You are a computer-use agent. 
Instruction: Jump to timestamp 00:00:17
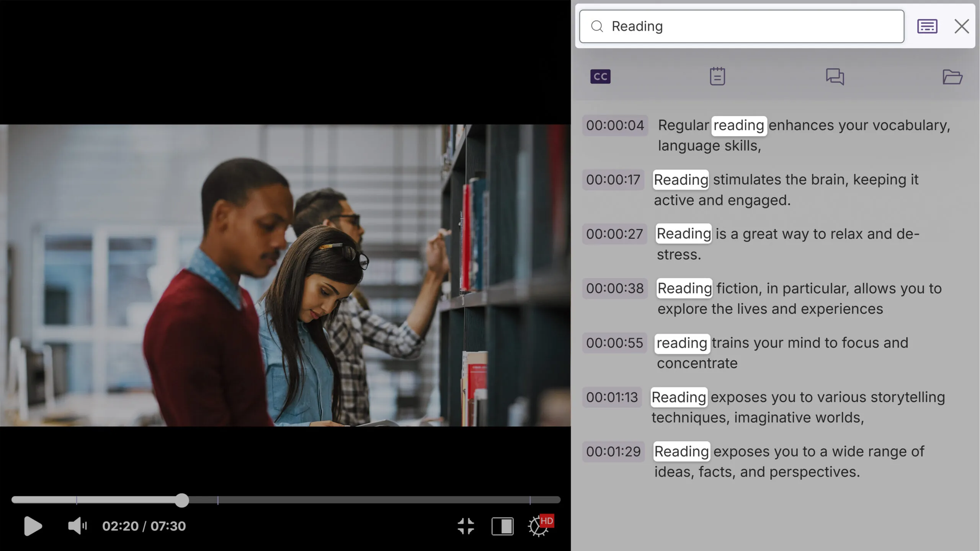tap(613, 180)
